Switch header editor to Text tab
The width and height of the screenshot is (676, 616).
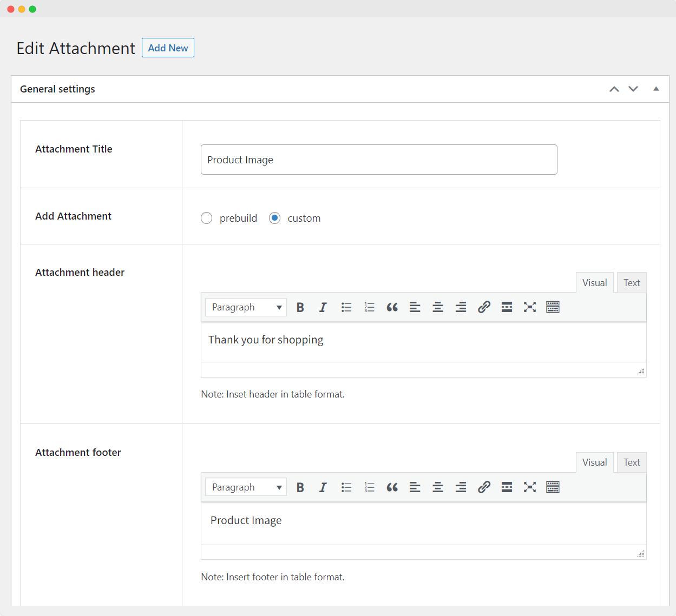coord(631,283)
